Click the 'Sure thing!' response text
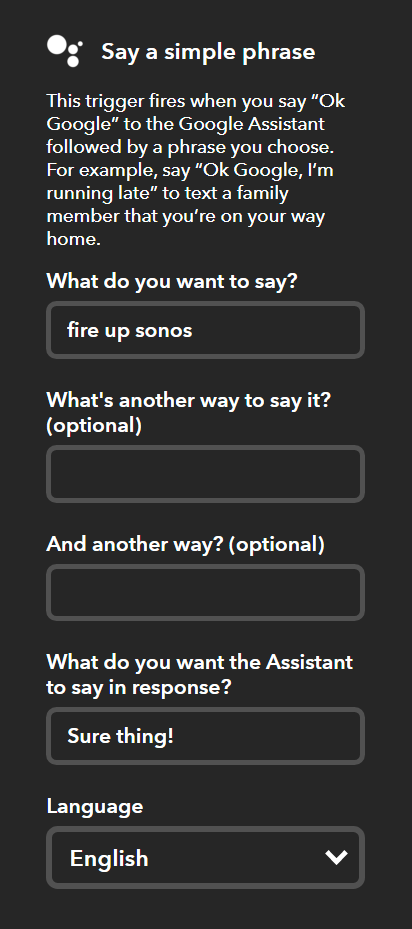 pyautogui.click(x=120, y=736)
